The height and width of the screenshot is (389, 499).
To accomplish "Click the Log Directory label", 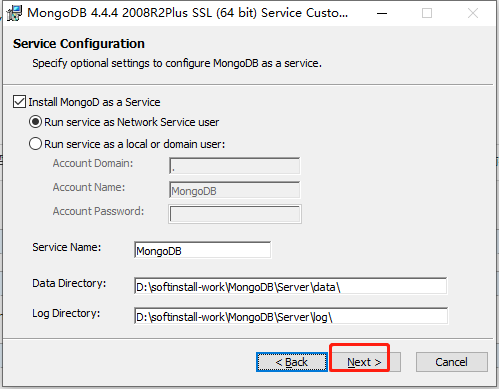I will [66, 313].
